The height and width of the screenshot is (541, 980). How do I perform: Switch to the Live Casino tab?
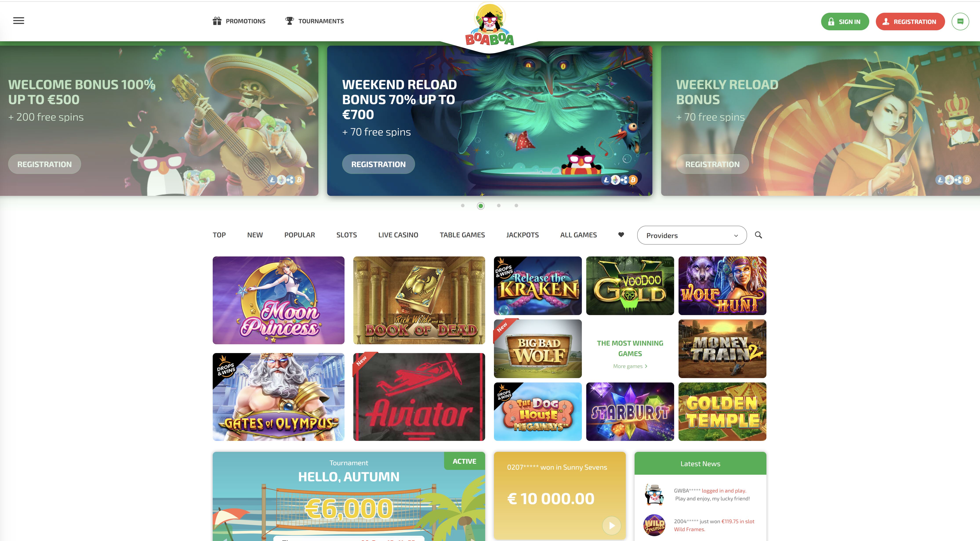[398, 235]
